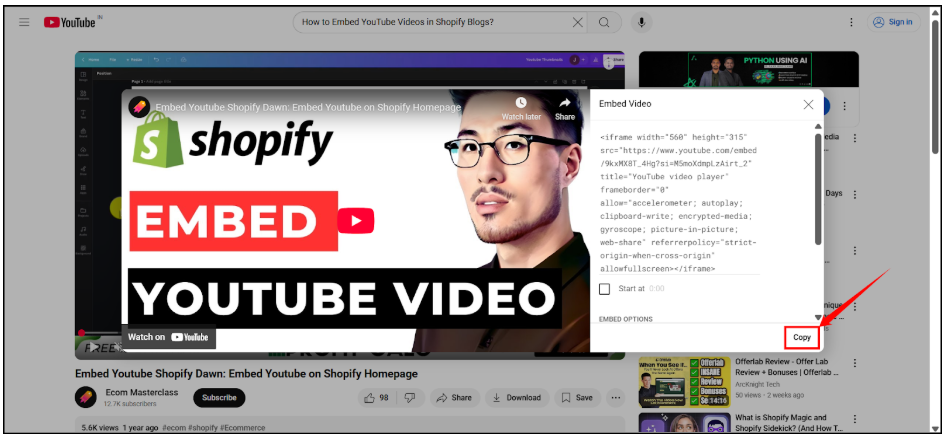
Task: Enable the Start at checkbox
Action: (604, 289)
